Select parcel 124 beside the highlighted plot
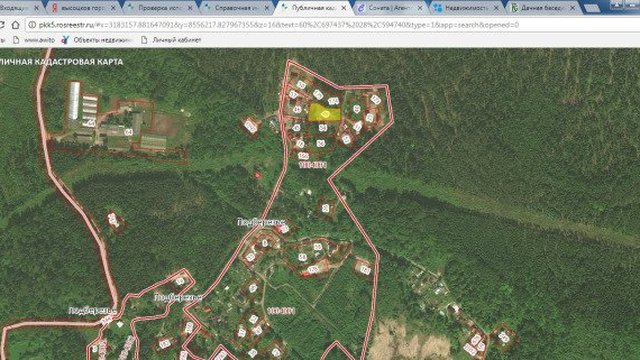The image size is (640, 360). (x=333, y=101)
